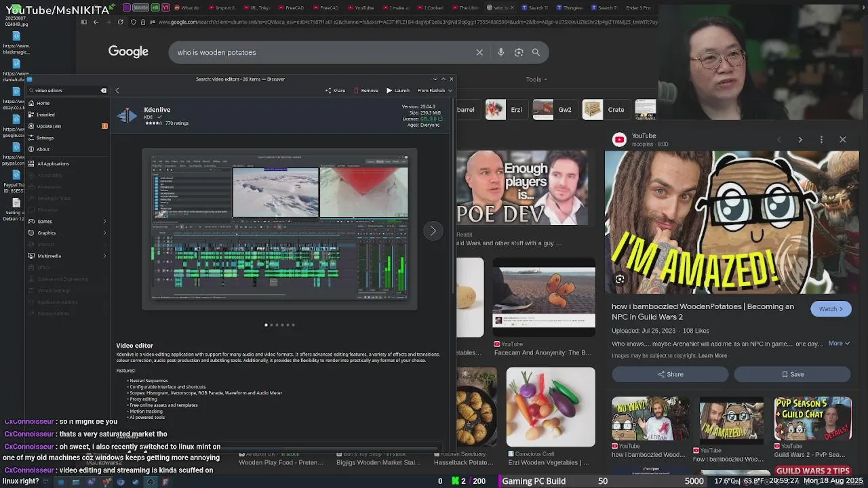This screenshot has width=868, height=488.
Task: Select the 'Gw2' filter chip
Action: [555, 110]
